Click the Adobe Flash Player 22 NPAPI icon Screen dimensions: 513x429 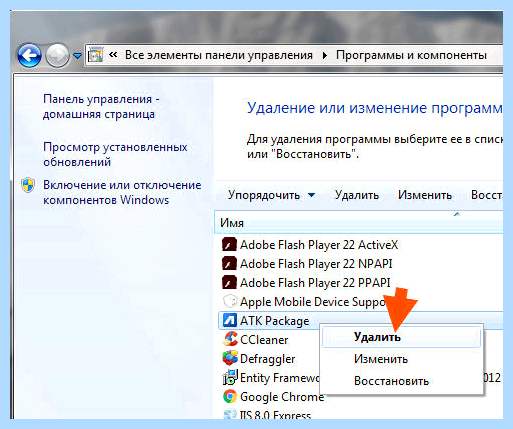point(229,263)
